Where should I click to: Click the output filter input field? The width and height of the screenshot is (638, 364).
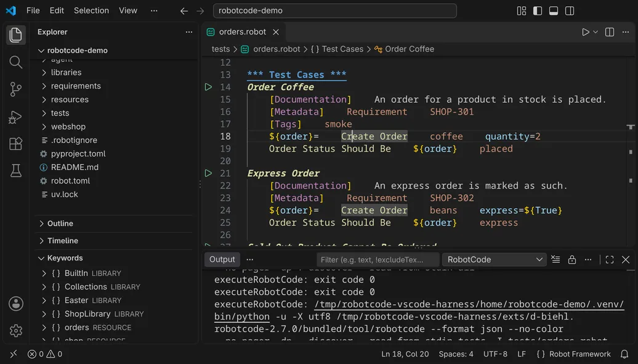(378, 259)
